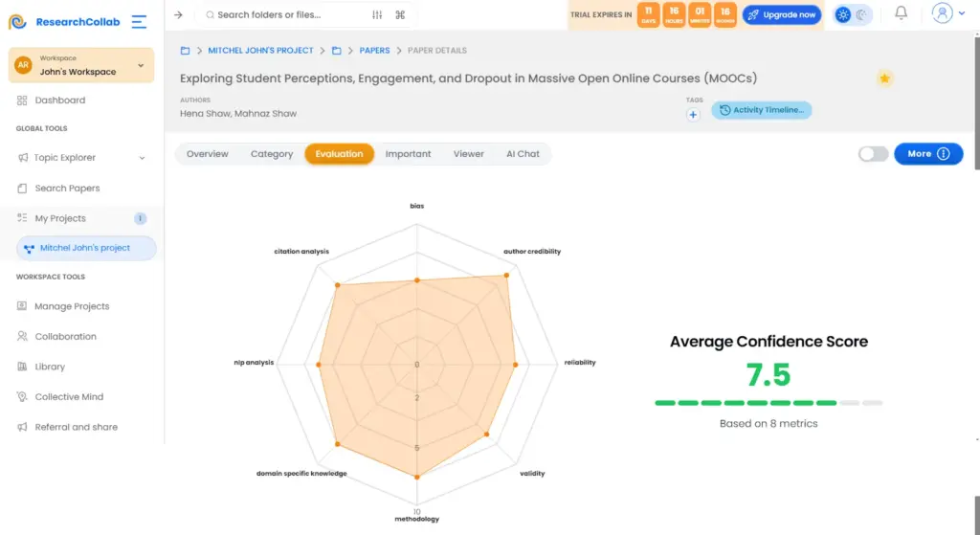Image resolution: width=980 pixels, height=535 pixels.
Task: Click the 7.5 average confidence score value
Action: (768, 375)
